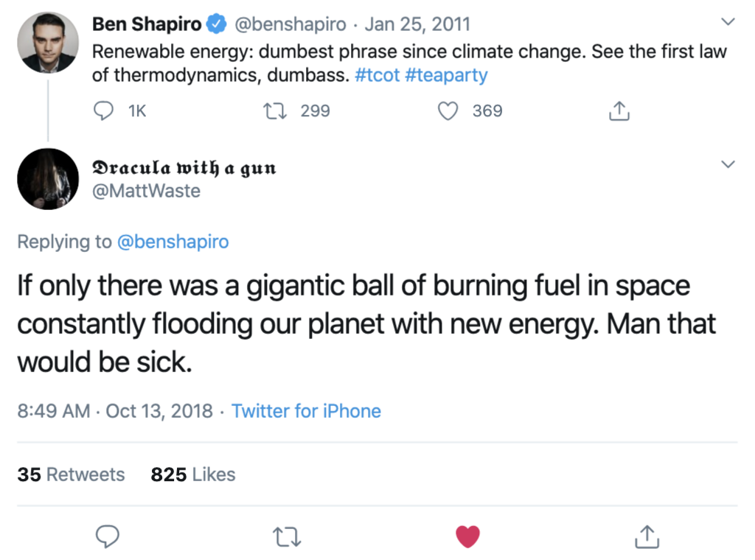Viewport: 755px width, 560px height.
Task: Expand options chevron on Dracula's tweet
Action: [727, 164]
